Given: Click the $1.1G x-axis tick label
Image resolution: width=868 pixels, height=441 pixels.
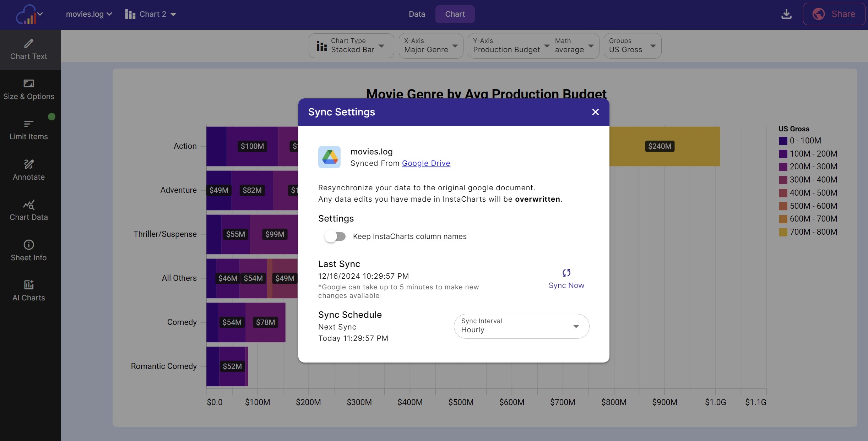Looking at the screenshot, I should point(755,402).
